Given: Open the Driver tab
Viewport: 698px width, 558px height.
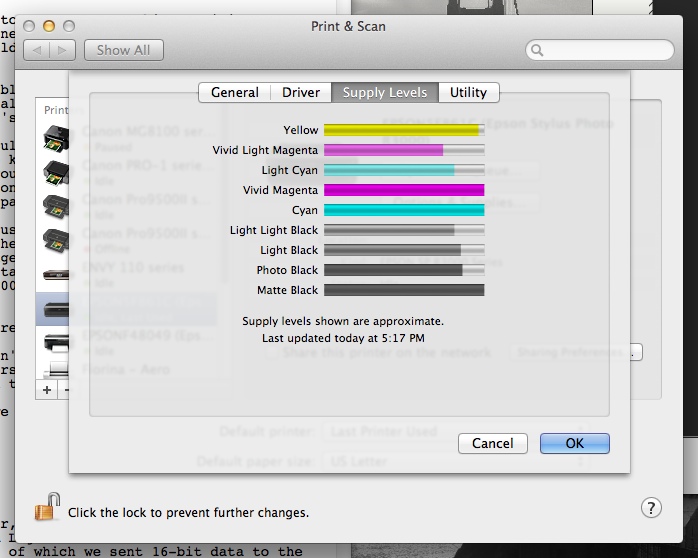Looking at the screenshot, I should [x=301, y=92].
